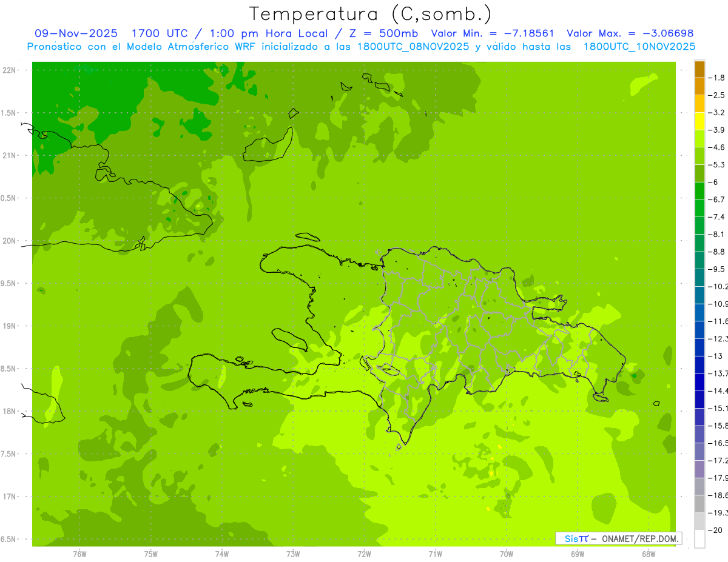
Task: Click the "-15.8" colorbar label
Action: (718, 426)
